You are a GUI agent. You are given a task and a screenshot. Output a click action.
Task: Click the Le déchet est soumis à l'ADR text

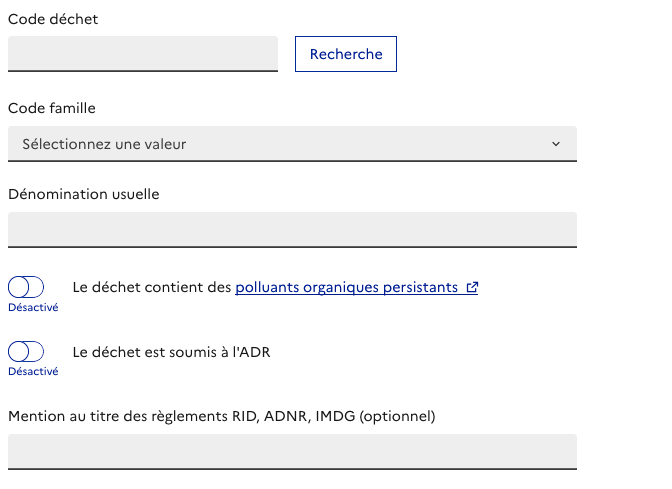172,352
